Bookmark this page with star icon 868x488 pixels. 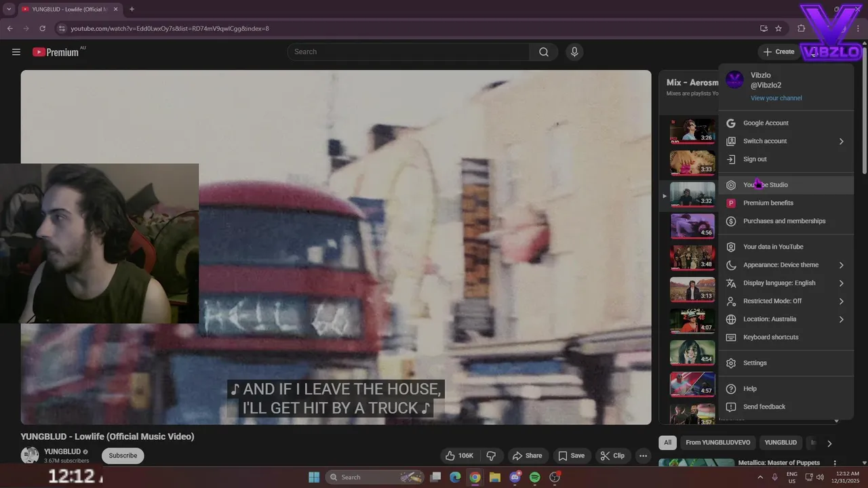point(778,28)
